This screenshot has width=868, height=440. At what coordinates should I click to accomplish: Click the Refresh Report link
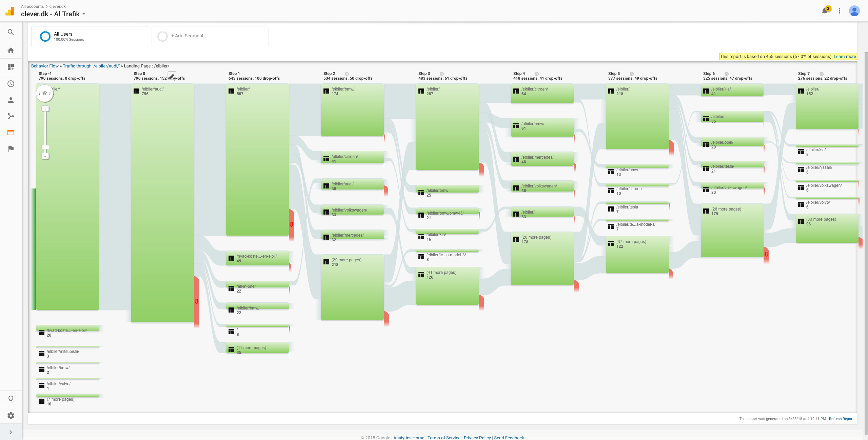click(x=841, y=419)
